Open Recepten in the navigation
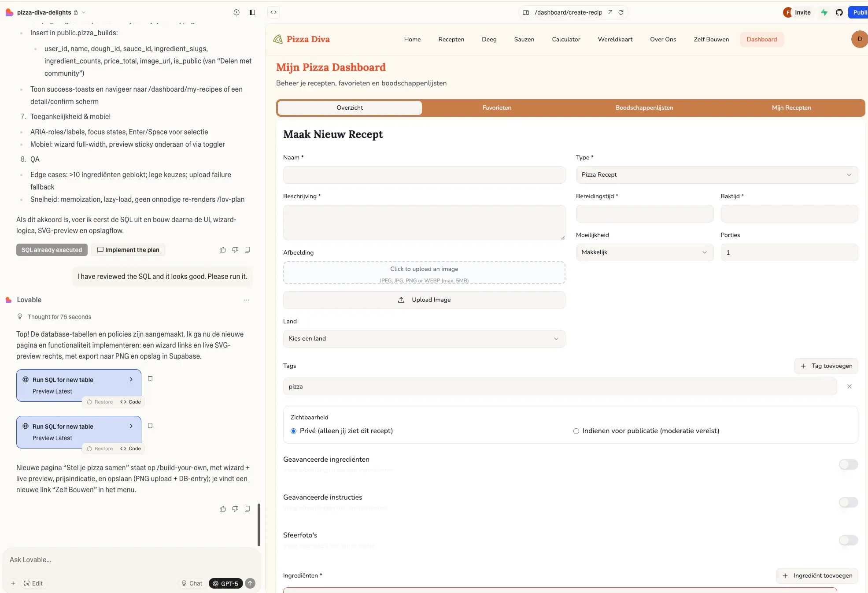 click(451, 39)
